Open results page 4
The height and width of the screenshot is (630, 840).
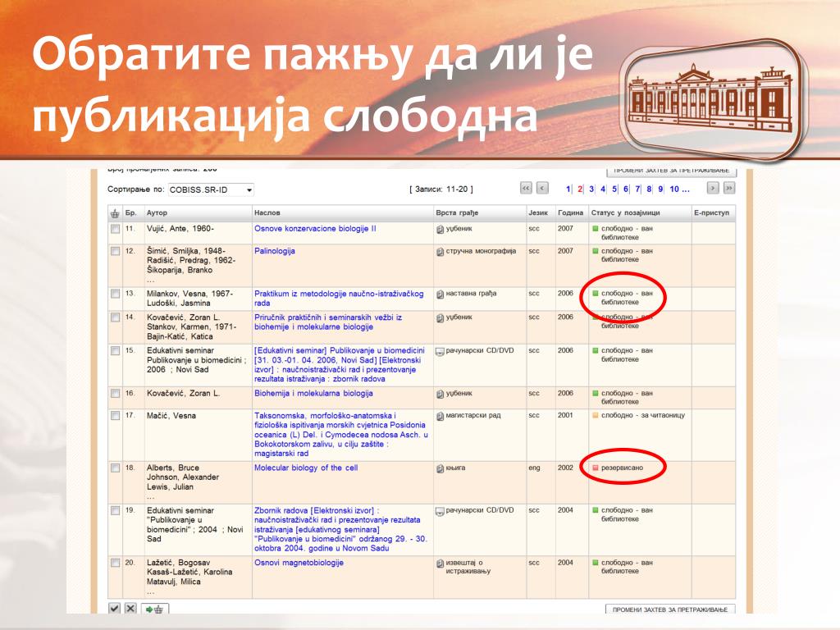[603, 189]
